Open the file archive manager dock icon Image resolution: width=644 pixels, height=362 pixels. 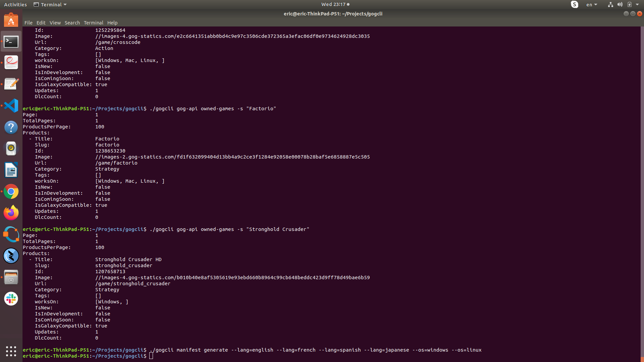pyautogui.click(x=11, y=277)
